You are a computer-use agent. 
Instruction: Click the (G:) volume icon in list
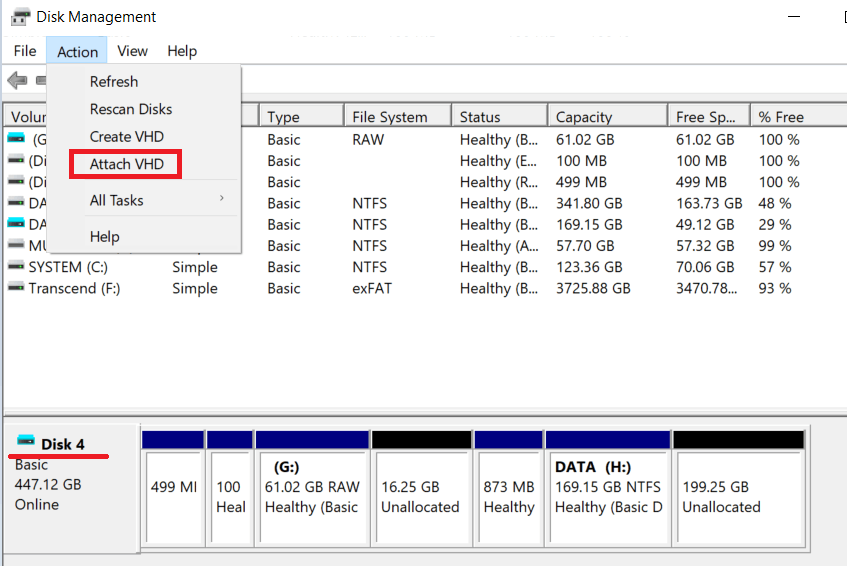(x=17, y=139)
